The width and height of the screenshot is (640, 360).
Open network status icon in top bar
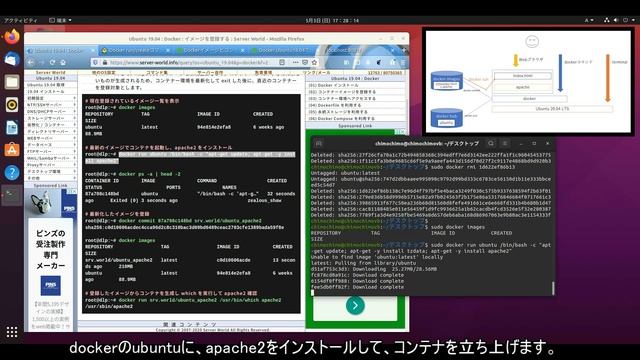tap(607, 20)
